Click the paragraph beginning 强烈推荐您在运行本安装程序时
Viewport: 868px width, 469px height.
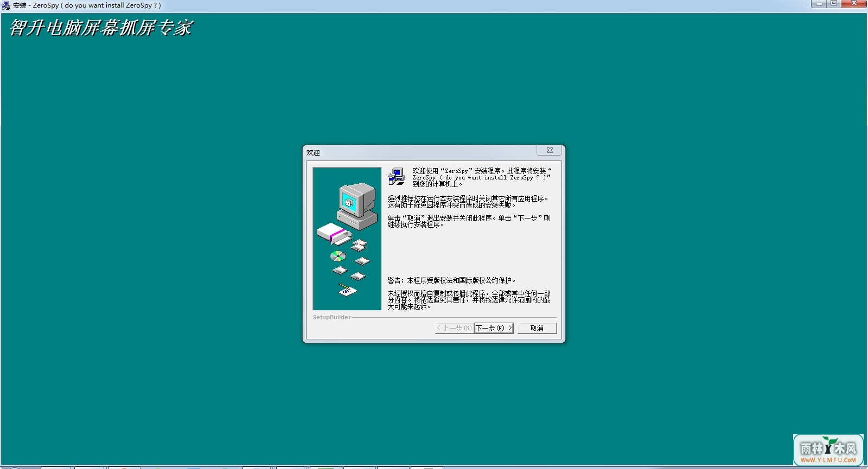[x=468, y=202]
